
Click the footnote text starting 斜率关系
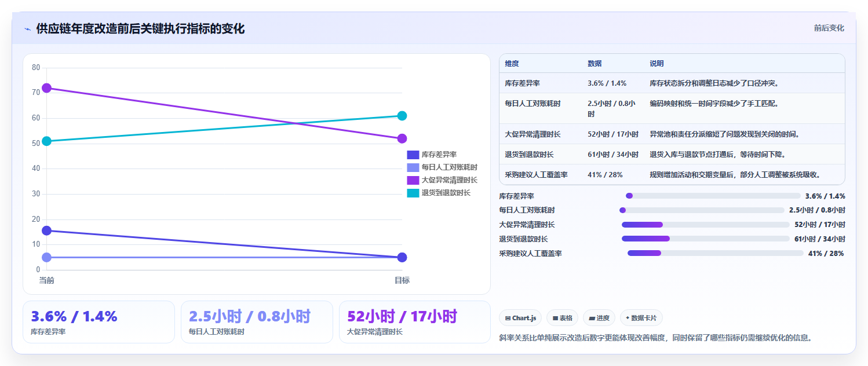click(x=655, y=338)
